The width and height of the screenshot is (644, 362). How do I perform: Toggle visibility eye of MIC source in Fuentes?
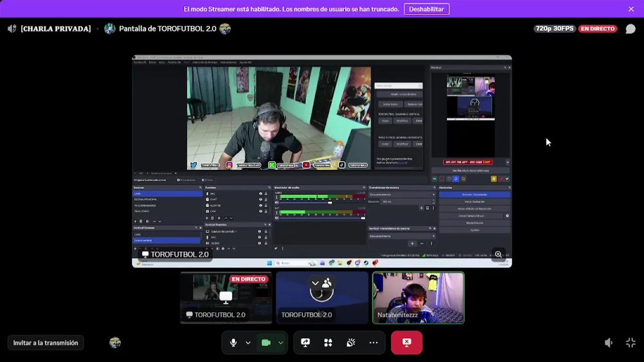(x=261, y=194)
